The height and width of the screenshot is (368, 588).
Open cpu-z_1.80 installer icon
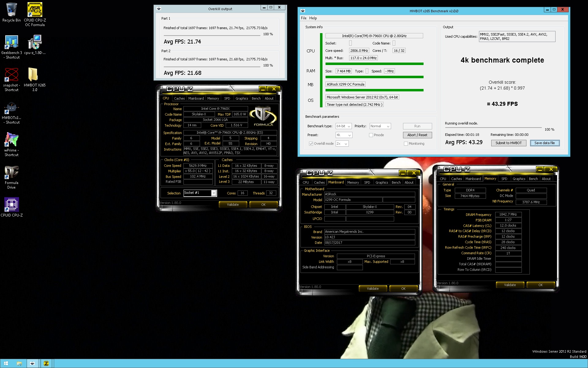point(35,44)
